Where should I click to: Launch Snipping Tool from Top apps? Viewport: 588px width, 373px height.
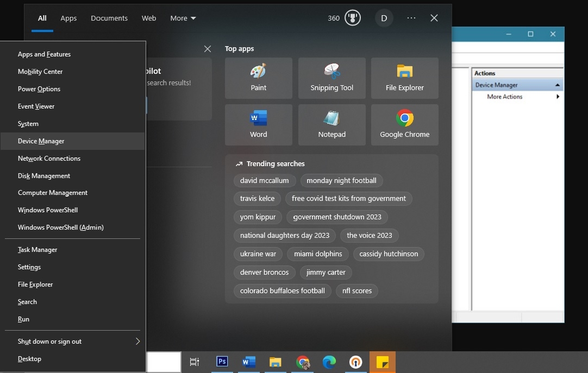tap(332, 78)
